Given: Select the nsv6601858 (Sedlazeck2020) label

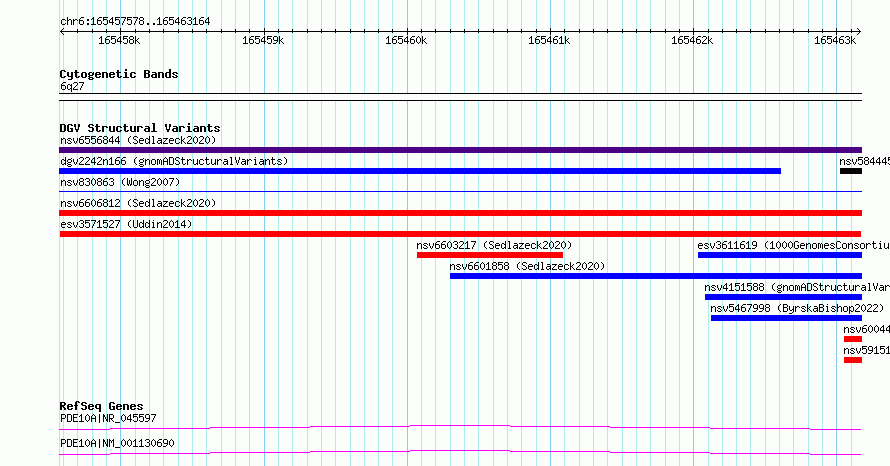Looking at the screenshot, I should (527, 266).
